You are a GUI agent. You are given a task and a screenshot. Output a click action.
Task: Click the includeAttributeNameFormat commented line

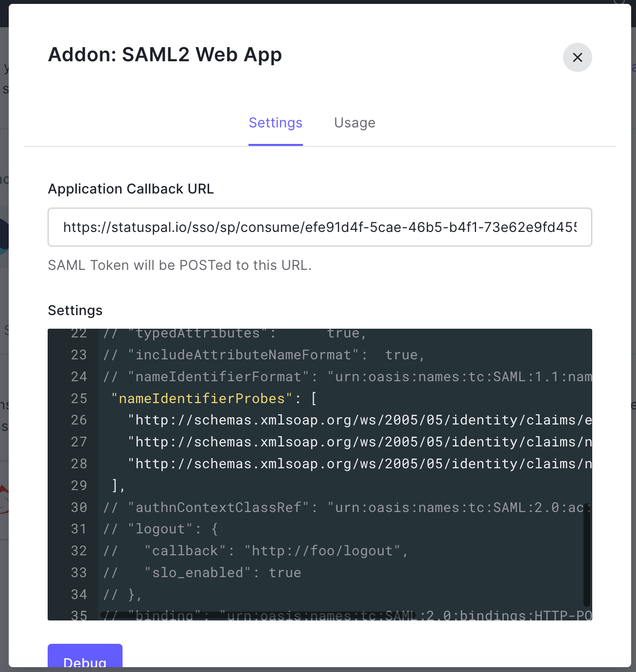click(x=243, y=355)
